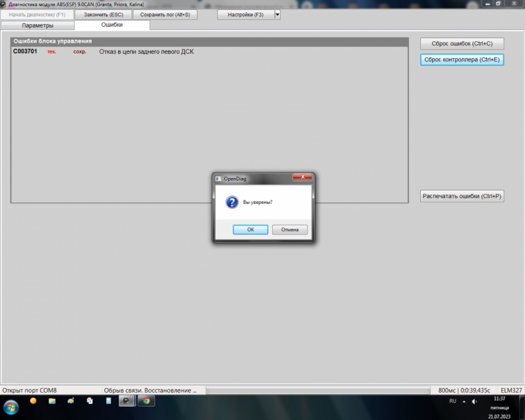The height and width of the screenshot is (420, 525).
Task: Open the Windows Start menu
Action: [x=11, y=407]
